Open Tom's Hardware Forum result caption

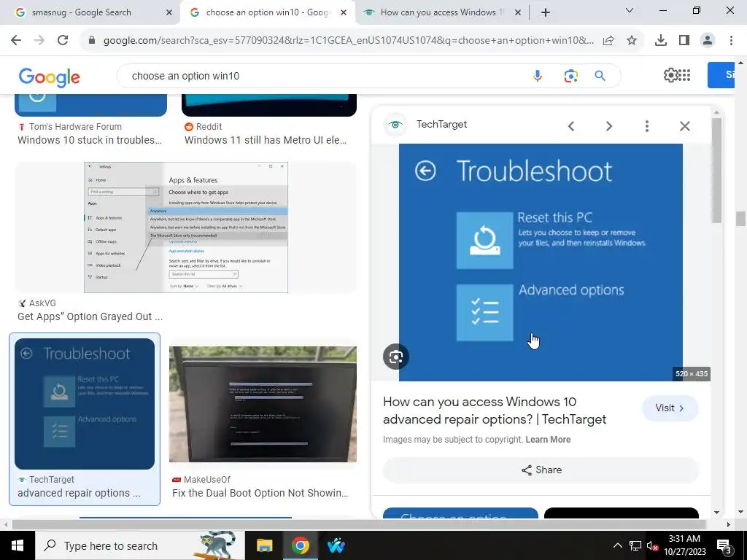tap(90, 140)
